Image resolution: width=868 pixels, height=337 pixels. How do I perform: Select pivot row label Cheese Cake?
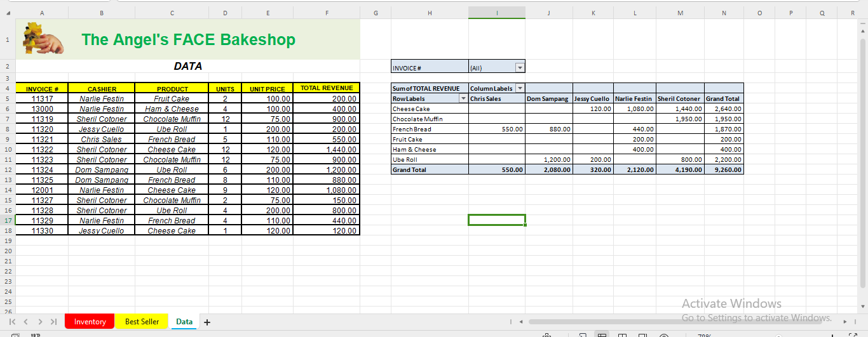[430, 109]
